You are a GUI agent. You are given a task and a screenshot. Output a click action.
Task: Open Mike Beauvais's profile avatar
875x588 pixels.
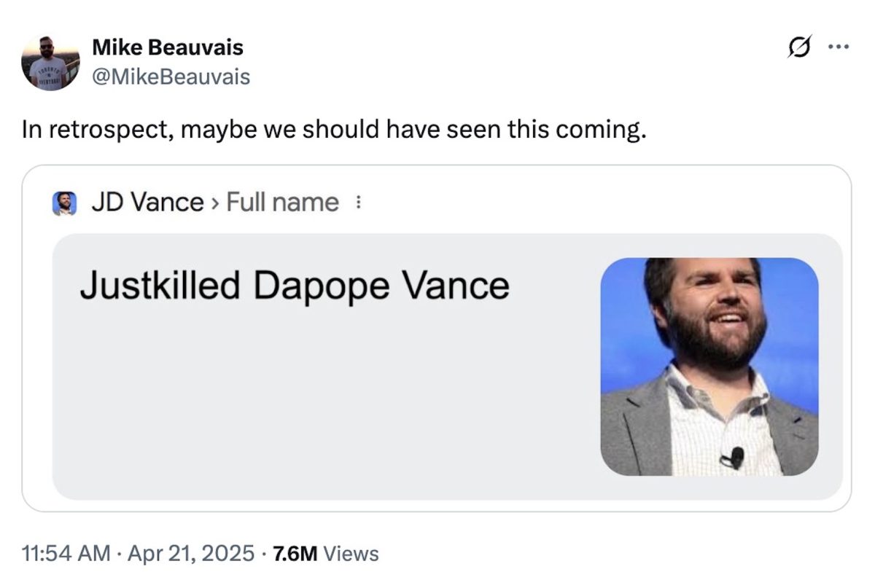(x=50, y=62)
